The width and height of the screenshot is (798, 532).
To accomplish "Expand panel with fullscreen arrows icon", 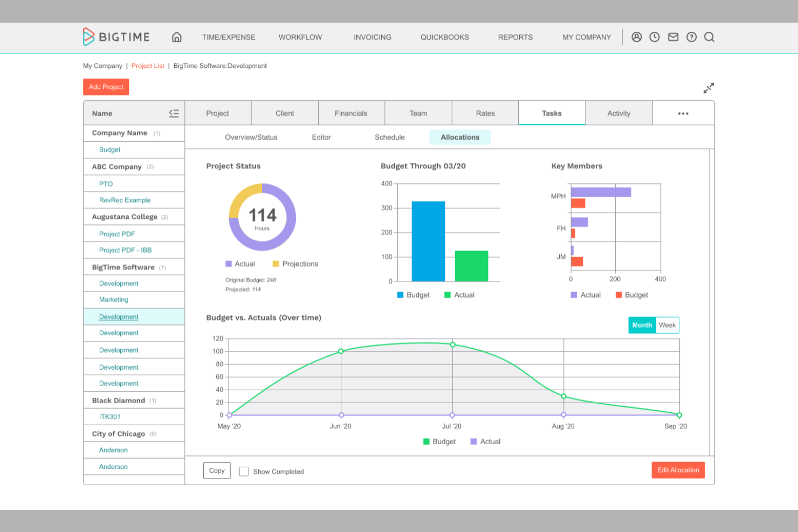I will coord(708,88).
